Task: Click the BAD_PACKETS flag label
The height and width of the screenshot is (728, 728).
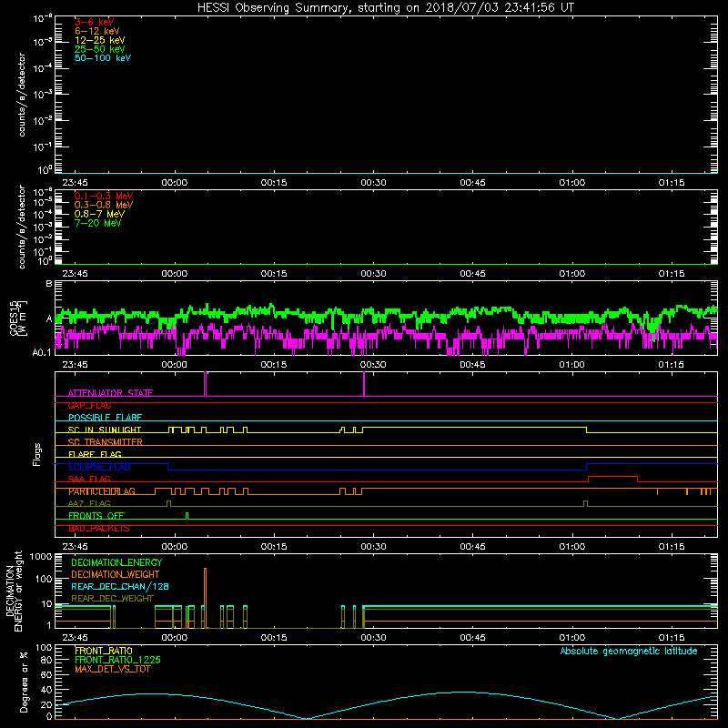Action: 99,529
